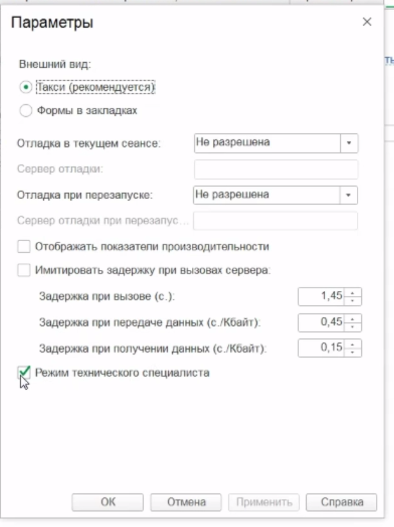Screen dimensions: 394x527
Task: Click the Отмена button
Action: point(186,502)
